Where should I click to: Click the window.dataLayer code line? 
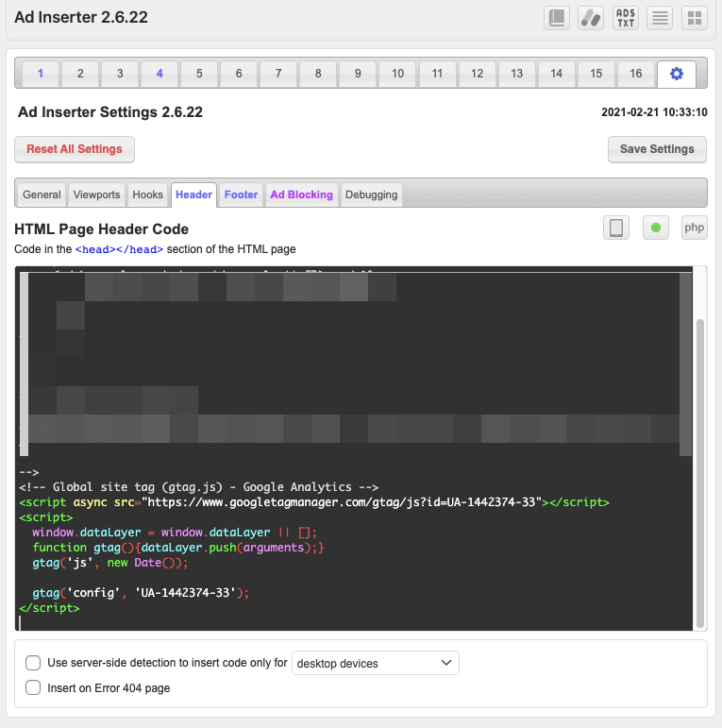click(175, 532)
